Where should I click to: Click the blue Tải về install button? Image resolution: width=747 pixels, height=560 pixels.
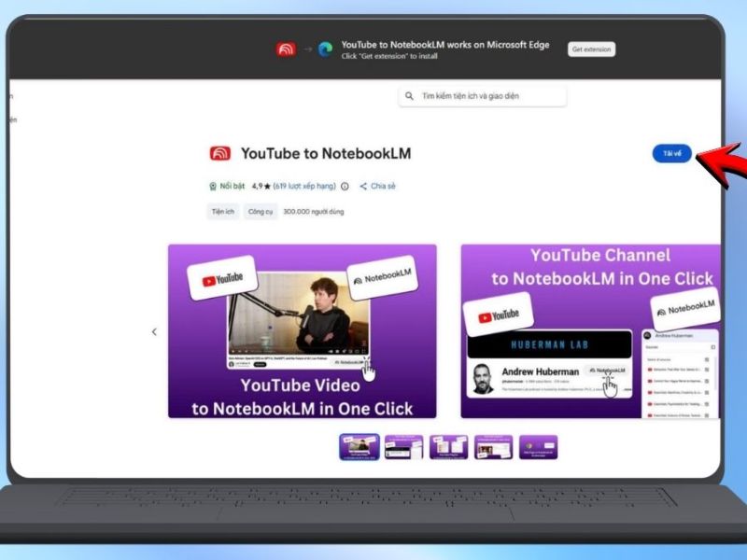click(671, 153)
